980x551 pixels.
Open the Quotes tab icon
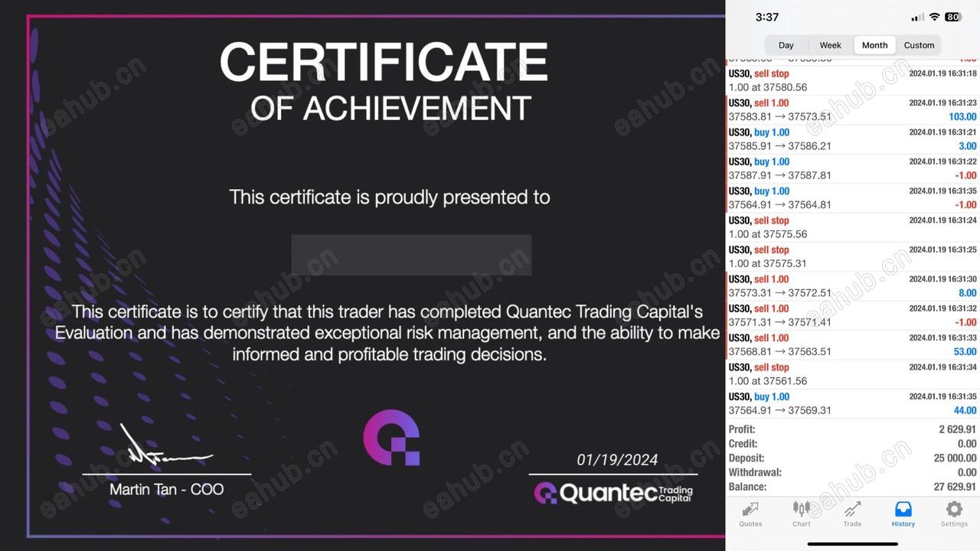coord(750,510)
